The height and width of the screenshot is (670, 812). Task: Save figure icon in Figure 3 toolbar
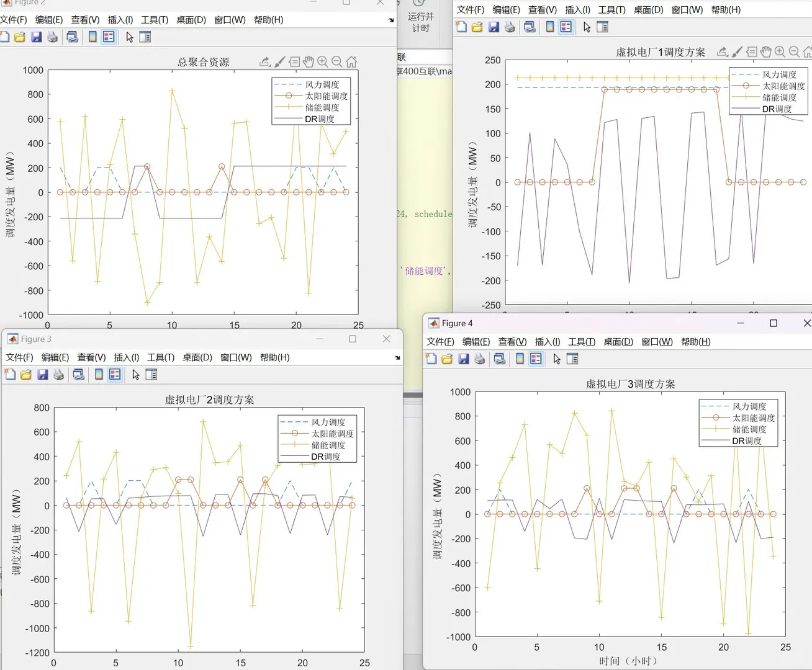[x=43, y=375]
